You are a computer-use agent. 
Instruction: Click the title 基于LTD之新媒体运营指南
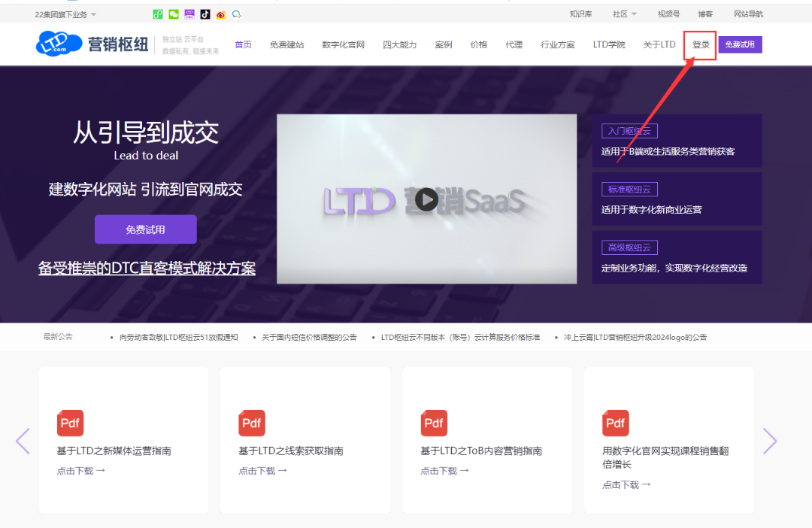pos(114,451)
